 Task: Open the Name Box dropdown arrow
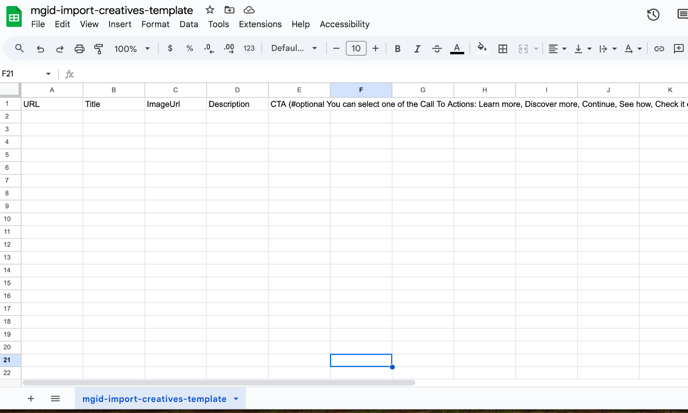(x=48, y=74)
